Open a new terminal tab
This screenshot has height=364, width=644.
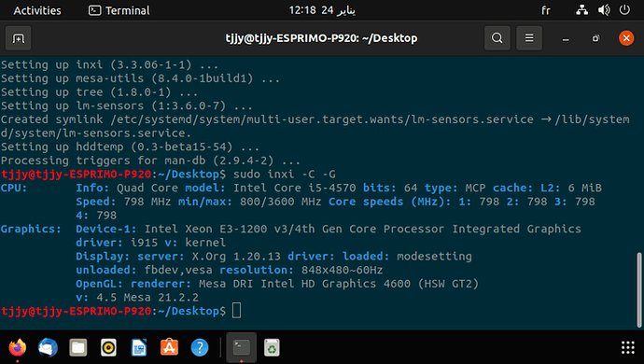[x=19, y=38]
